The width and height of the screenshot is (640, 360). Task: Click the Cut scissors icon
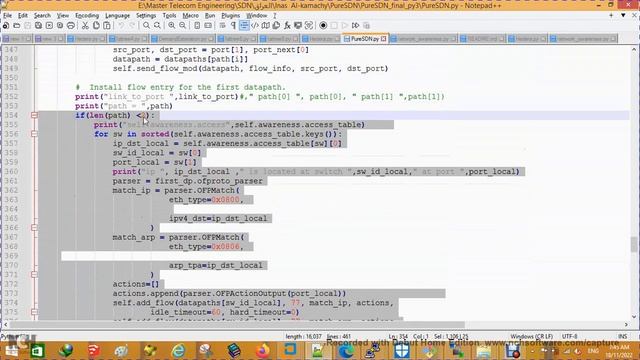coord(85,25)
